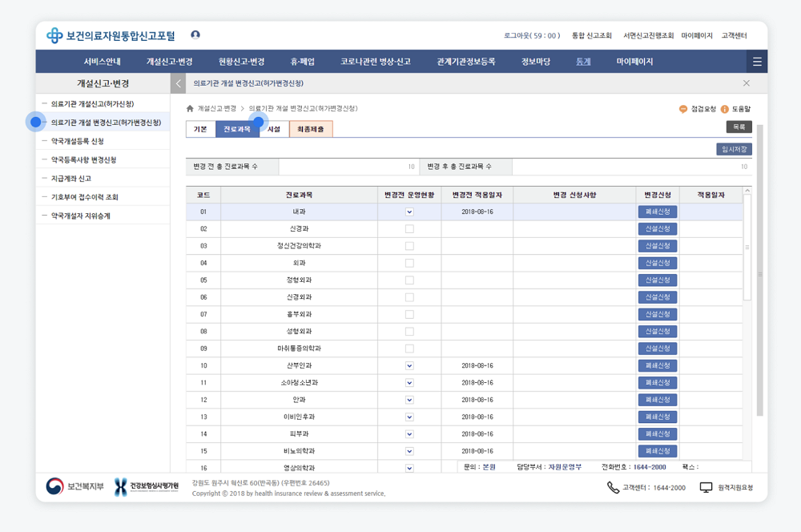The image size is (801, 532).
Task: Open the user profile icon in header
Action: click(x=195, y=35)
